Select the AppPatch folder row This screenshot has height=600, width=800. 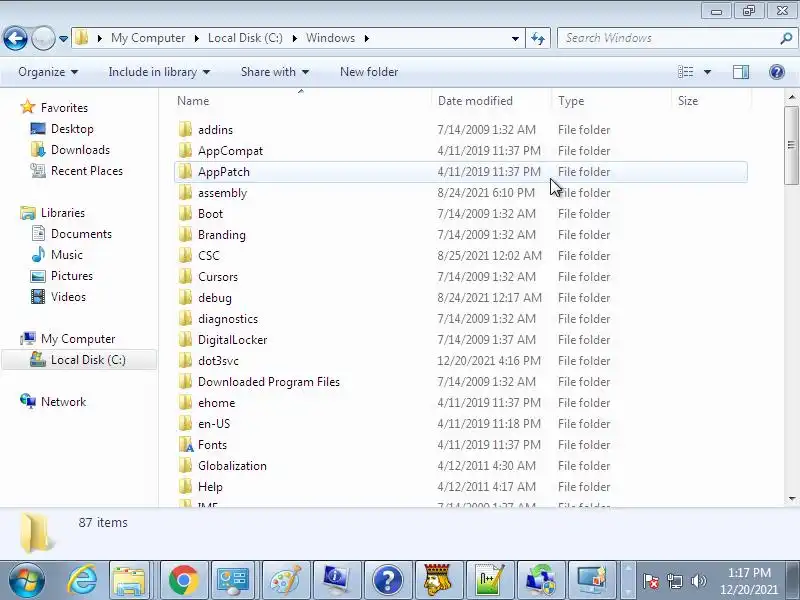pos(461,172)
